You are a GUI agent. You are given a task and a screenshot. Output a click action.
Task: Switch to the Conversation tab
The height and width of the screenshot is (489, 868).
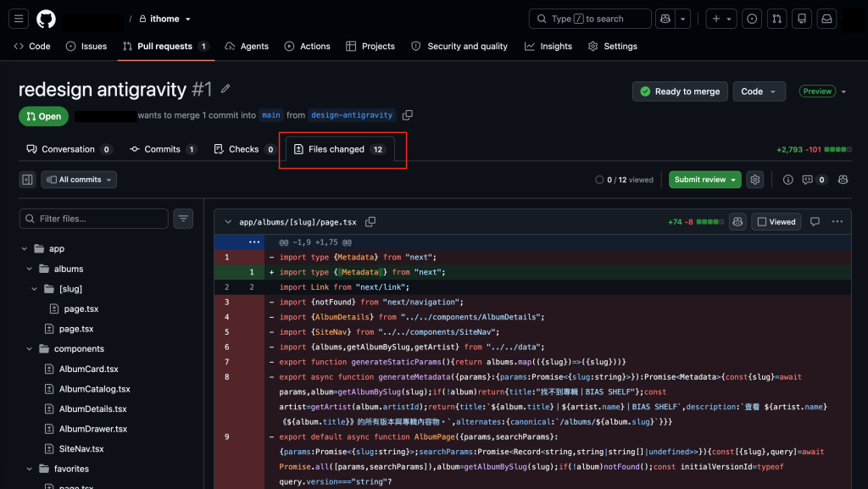pyautogui.click(x=70, y=149)
